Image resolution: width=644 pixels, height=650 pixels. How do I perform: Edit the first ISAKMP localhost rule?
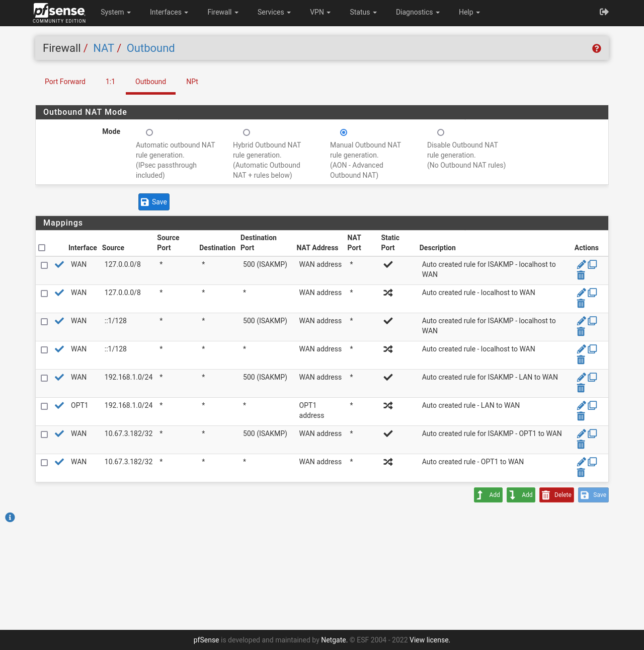click(x=581, y=264)
